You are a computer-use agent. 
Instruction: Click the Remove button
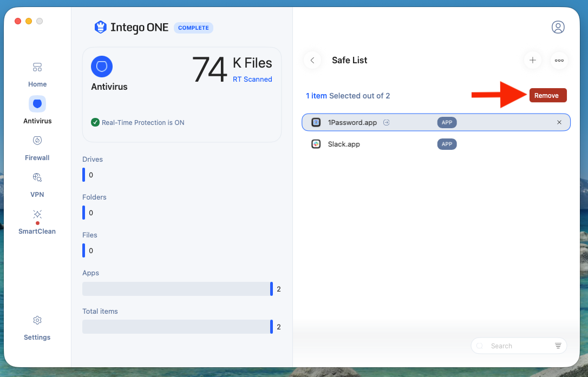point(548,96)
